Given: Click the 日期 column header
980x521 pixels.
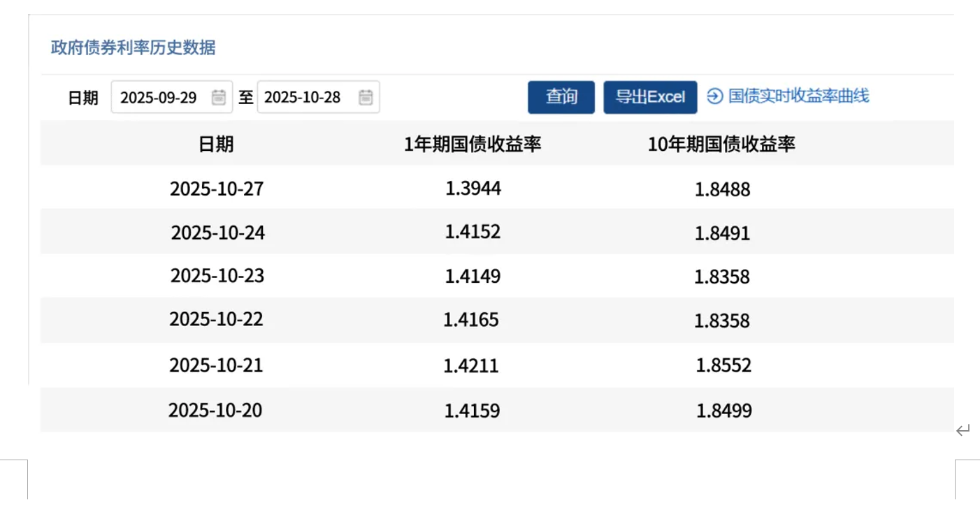Looking at the screenshot, I should 216,144.
